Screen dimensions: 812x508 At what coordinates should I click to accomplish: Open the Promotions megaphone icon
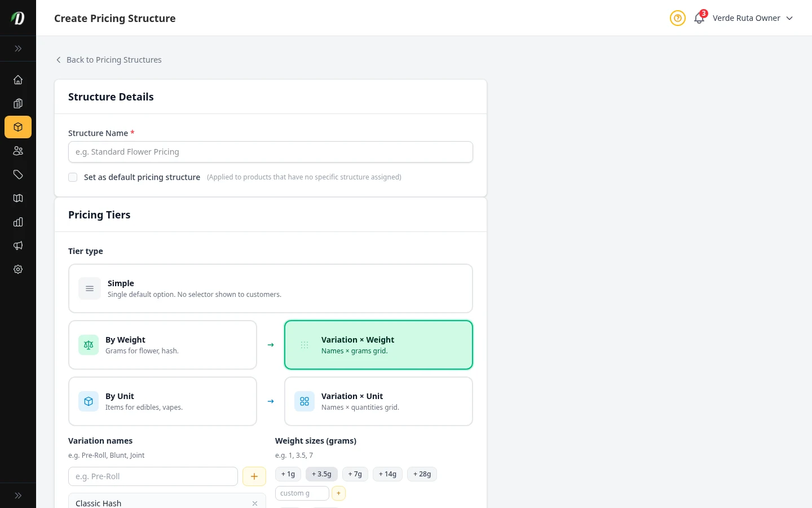click(18, 246)
